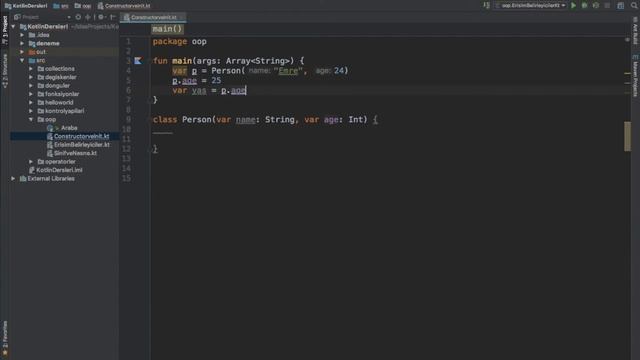Click the Int type on line 9
Image resolution: width=640 pixels, height=360 pixels.
(x=356, y=120)
